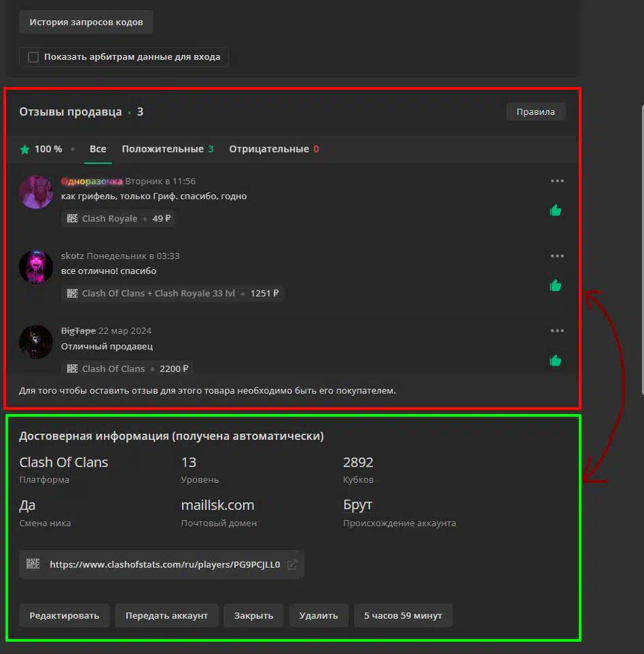
Task: Click the Clash Of Clans platform value
Action: pyautogui.click(x=64, y=462)
